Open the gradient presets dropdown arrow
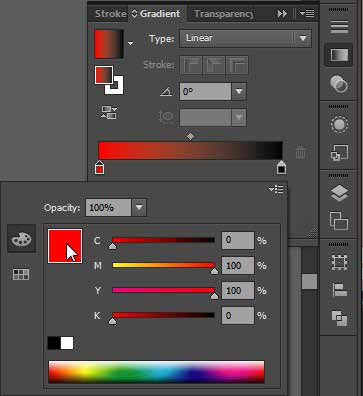 (x=131, y=43)
